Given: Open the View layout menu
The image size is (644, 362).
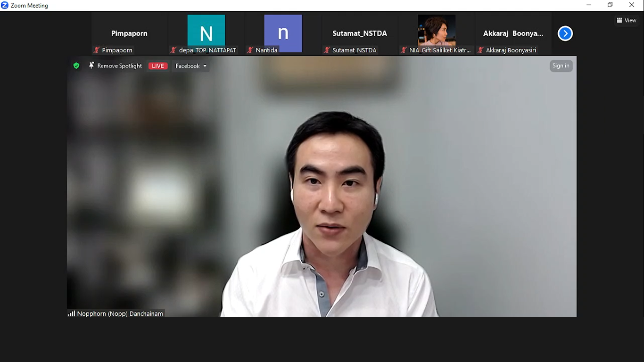Looking at the screenshot, I should click(x=627, y=20).
